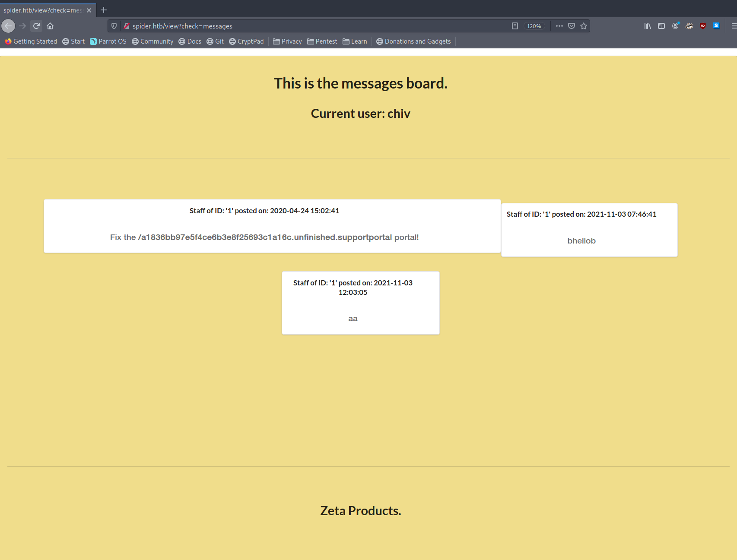Toggle reader view in address bar
Viewport: 737px width, 560px height.
coord(515,26)
